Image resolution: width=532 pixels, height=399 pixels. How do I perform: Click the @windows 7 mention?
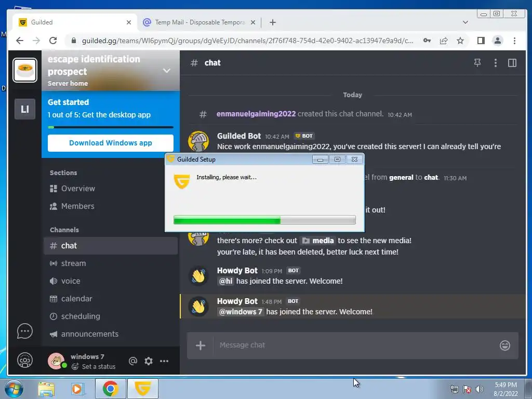pos(240,312)
